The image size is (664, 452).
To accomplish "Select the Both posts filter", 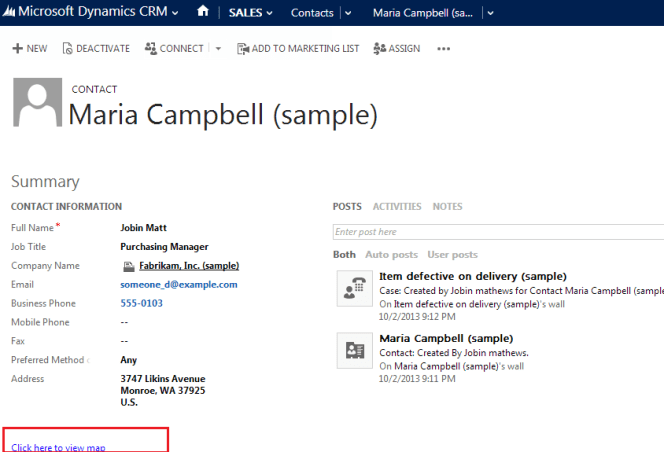I will [x=344, y=255].
